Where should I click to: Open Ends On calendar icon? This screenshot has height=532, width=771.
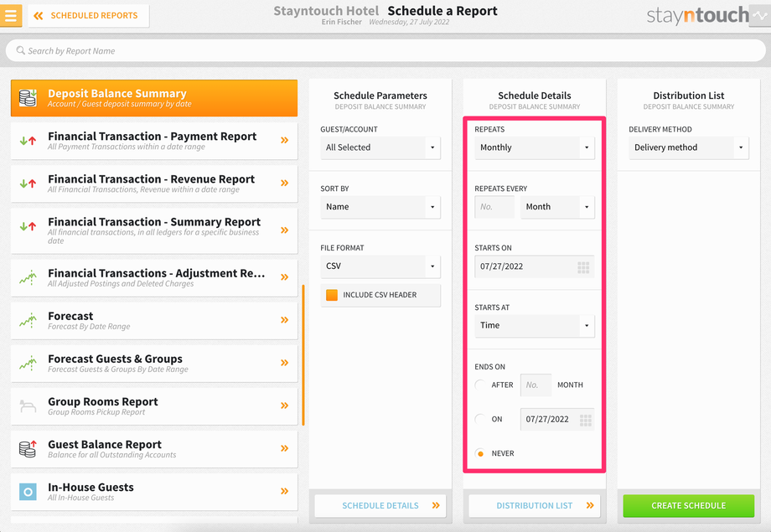[585, 420]
